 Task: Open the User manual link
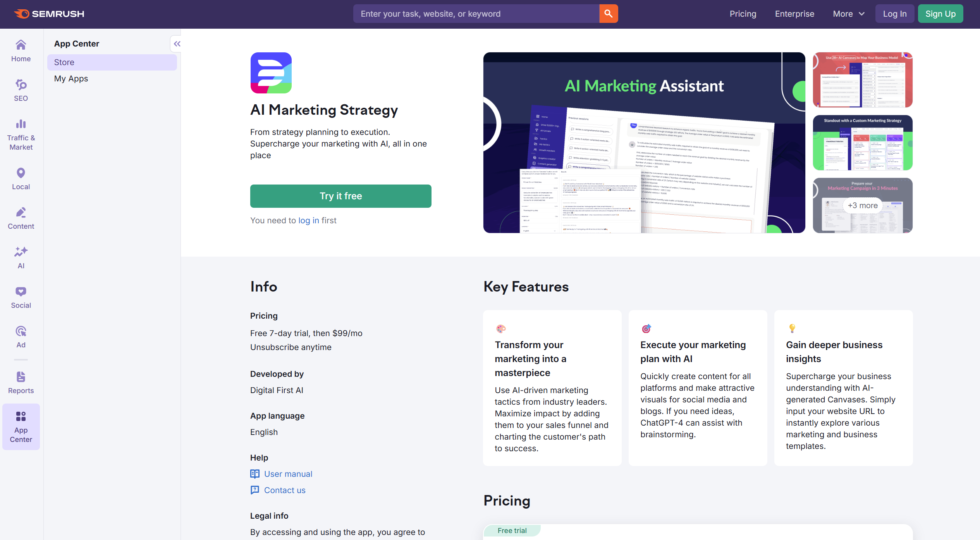click(x=288, y=474)
